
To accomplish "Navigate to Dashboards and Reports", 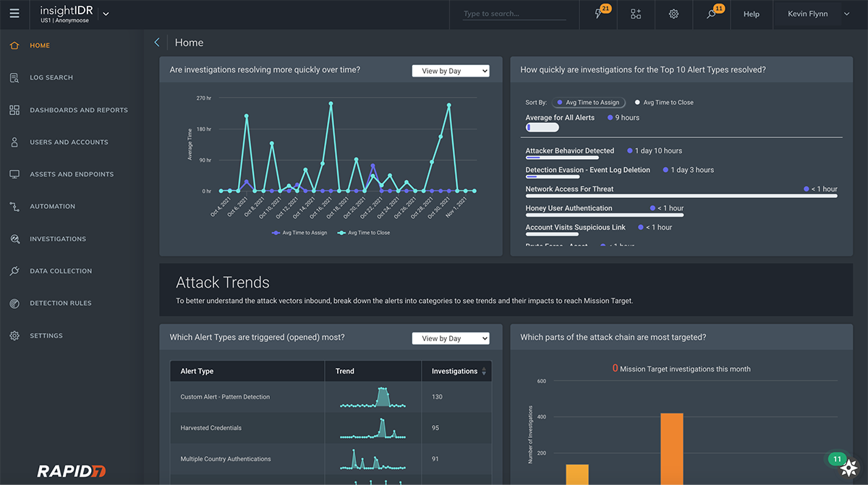I will coord(79,110).
